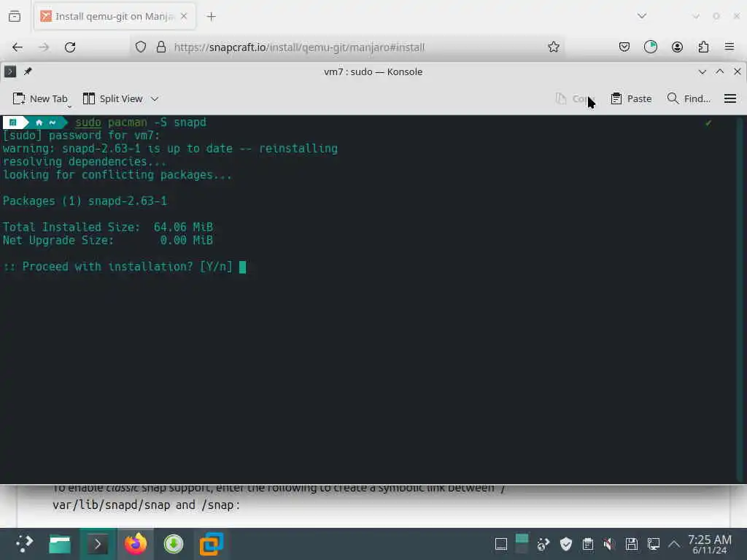Expand the Split View dropdown arrow
Viewport: 747px width, 560px height.
pos(155,99)
